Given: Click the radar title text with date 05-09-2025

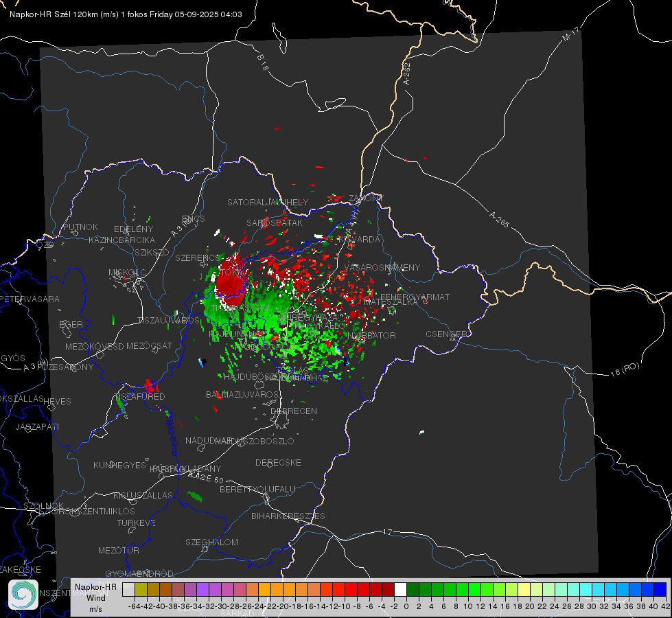Looking at the screenshot, I should (x=126, y=14).
